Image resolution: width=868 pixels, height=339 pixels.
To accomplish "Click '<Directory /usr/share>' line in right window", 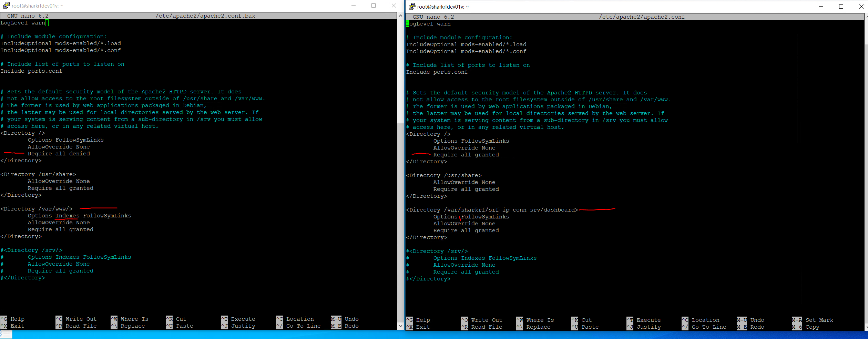I will 444,175.
